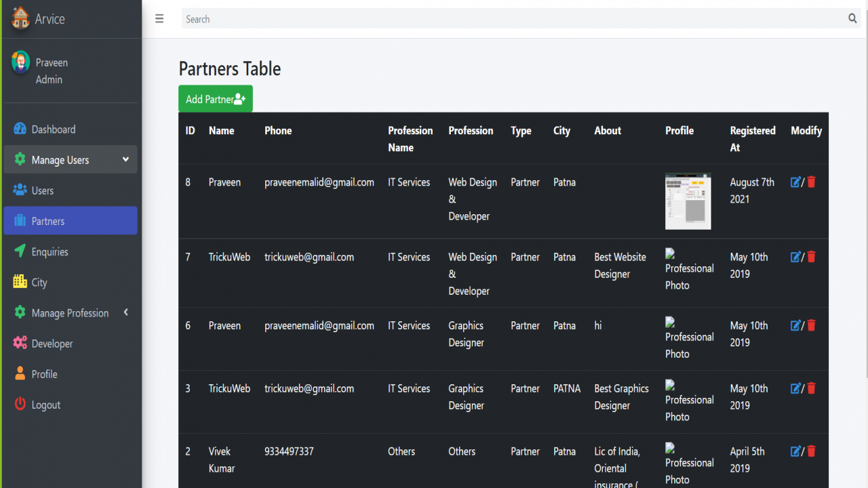The image size is (868, 488).
Task: Click broken Professional Photo image in row 7
Action: (x=690, y=270)
